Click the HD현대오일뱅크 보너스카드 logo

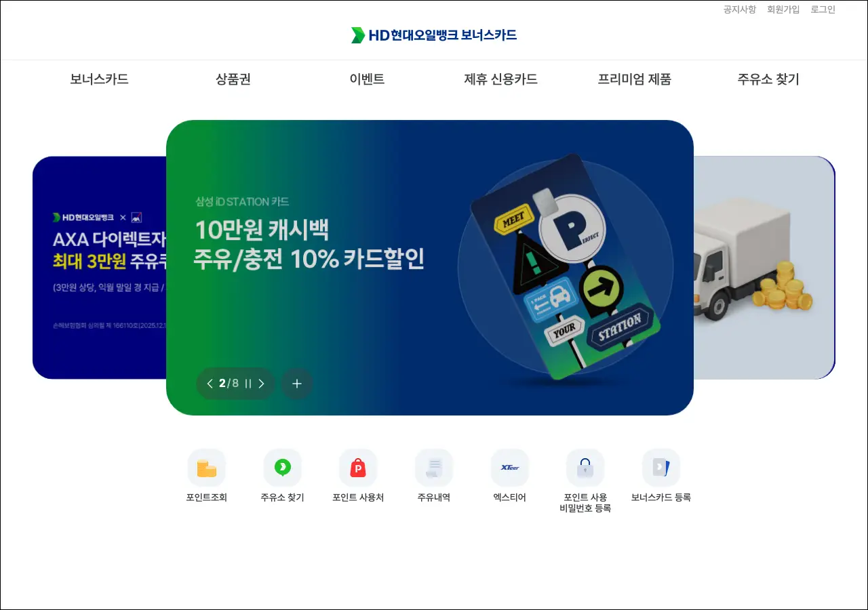[x=434, y=35]
